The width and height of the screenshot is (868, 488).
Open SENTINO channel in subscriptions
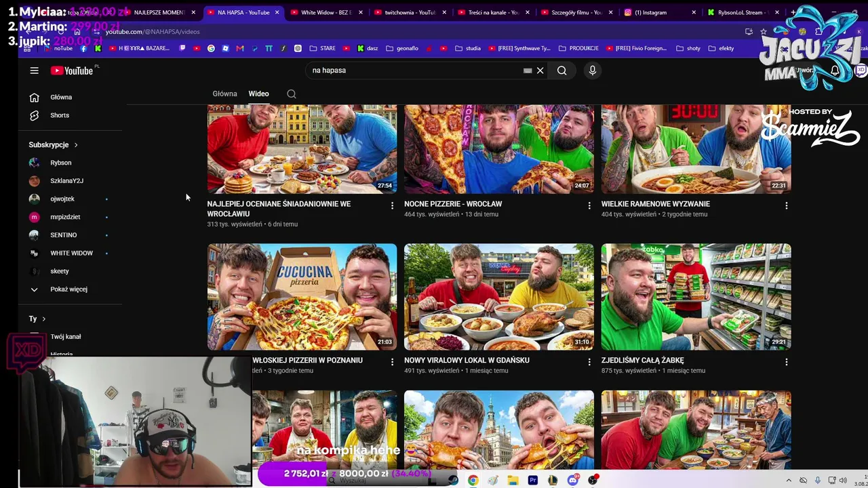[x=64, y=235]
